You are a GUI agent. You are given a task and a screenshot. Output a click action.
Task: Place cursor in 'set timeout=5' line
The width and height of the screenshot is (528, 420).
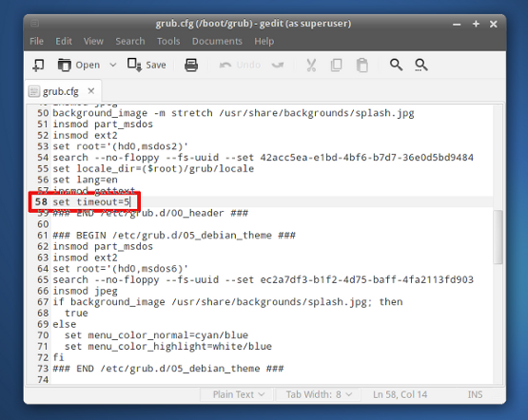coord(91,201)
